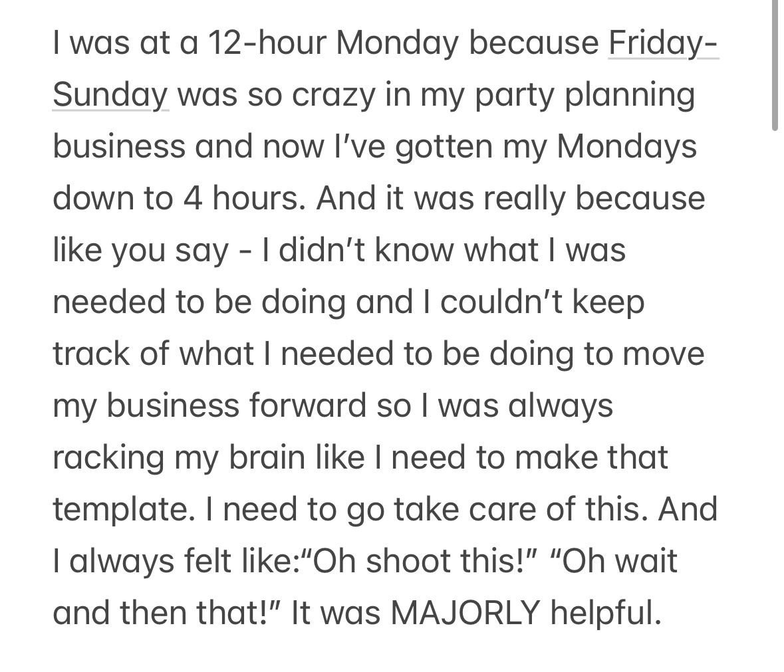Click the word "gotten"
This screenshot has height=672, width=784.
tap(444, 147)
